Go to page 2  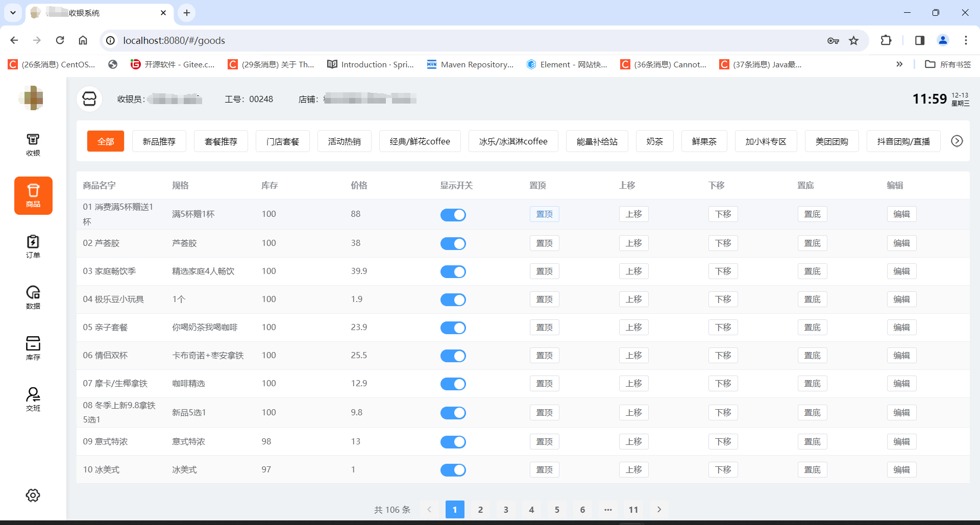pos(480,509)
